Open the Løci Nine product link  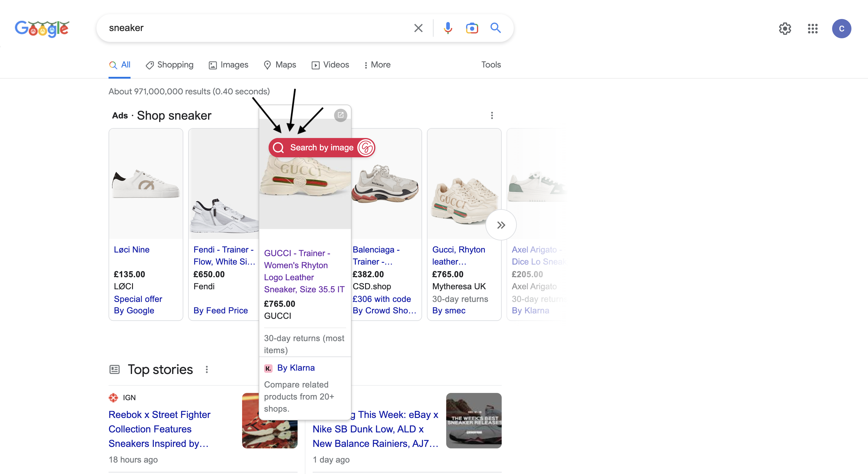click(131, 250)
